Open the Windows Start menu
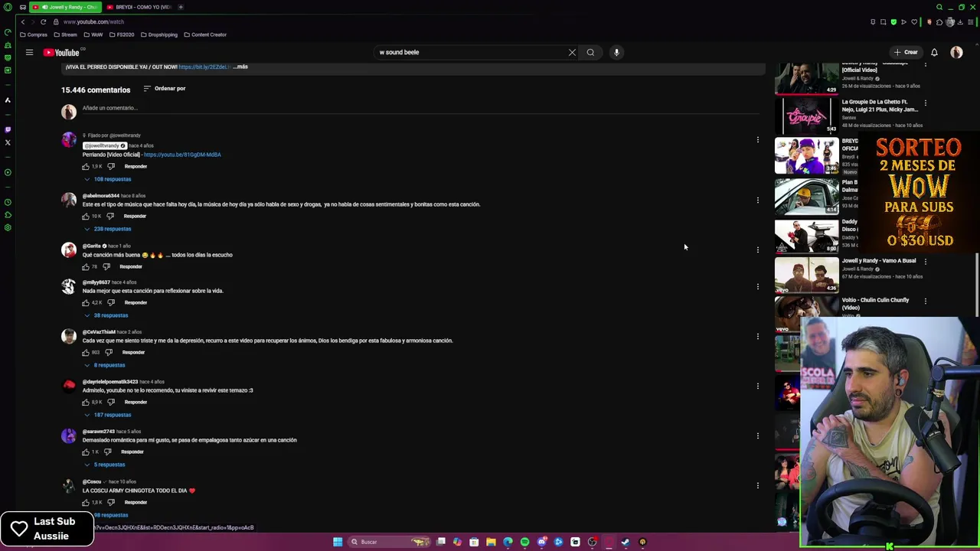Image resolution: width=980 pixels, height=551 pixels. [338, 542]
